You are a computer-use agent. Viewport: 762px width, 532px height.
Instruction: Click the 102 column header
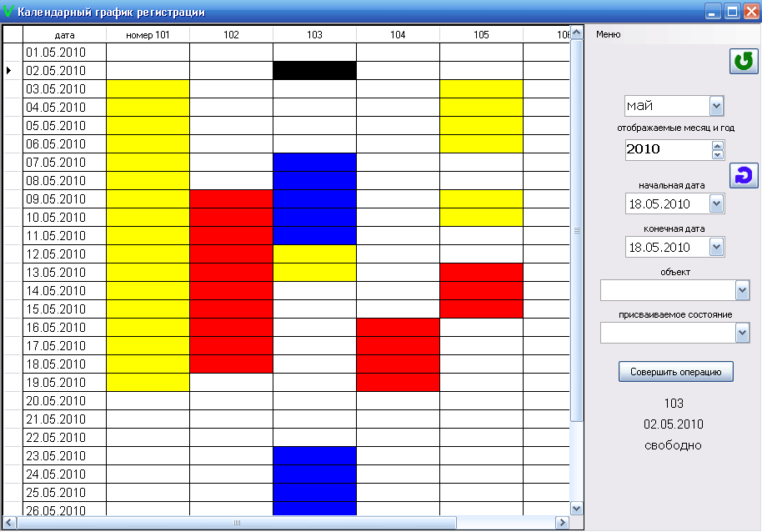click(231, 35)
